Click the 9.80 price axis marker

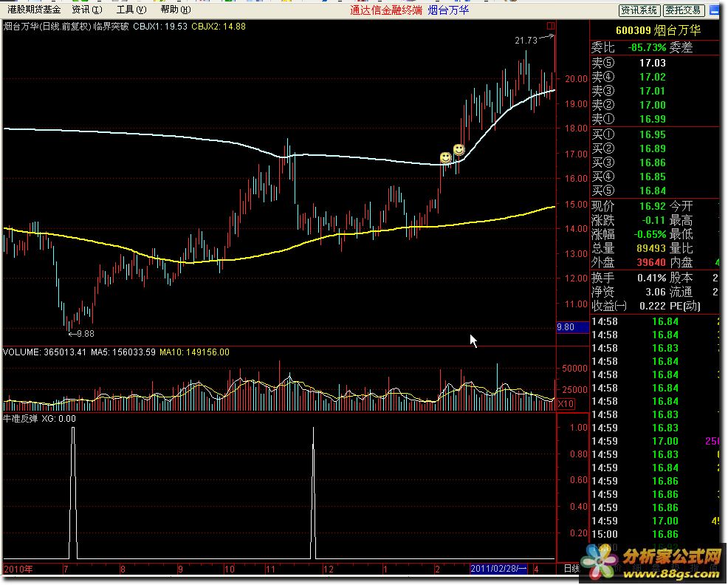pos(572,327)
